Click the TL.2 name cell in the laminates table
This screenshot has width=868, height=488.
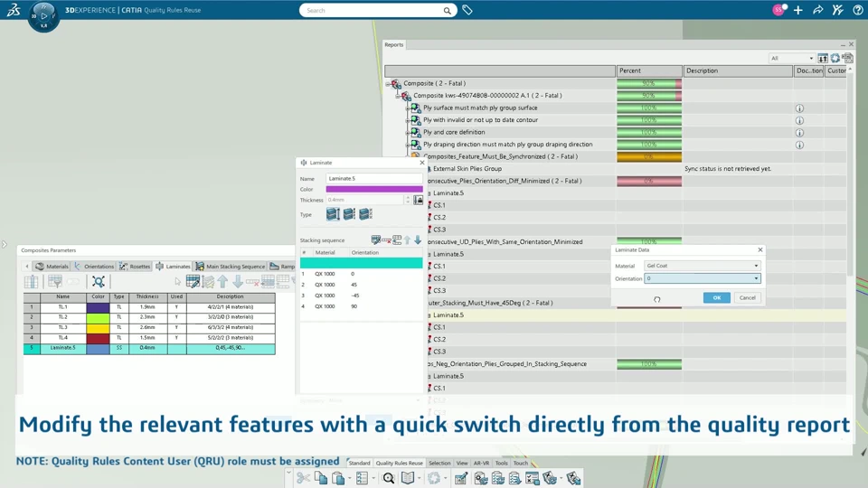click(x=63, y=317)
